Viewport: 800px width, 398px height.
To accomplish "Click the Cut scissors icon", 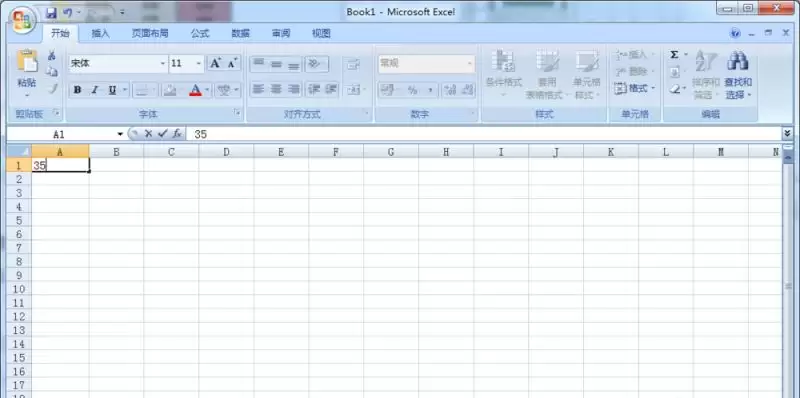I will [x=52, y=55].
